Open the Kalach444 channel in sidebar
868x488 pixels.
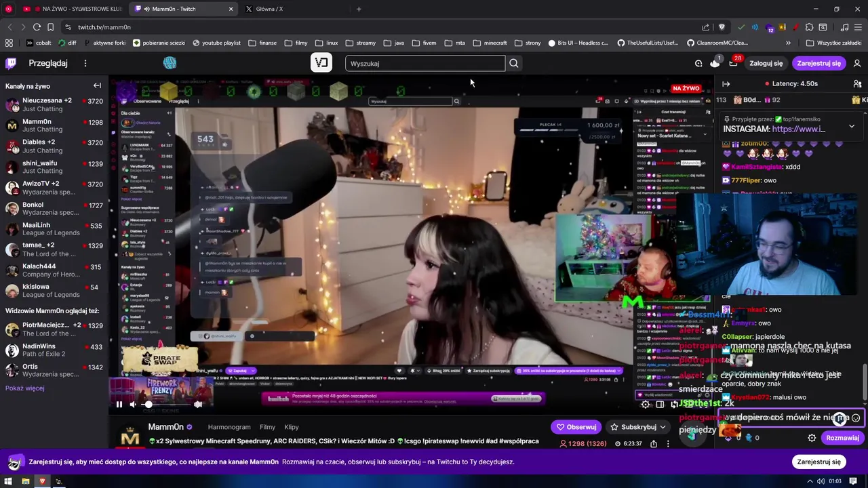tap(54, 270)
